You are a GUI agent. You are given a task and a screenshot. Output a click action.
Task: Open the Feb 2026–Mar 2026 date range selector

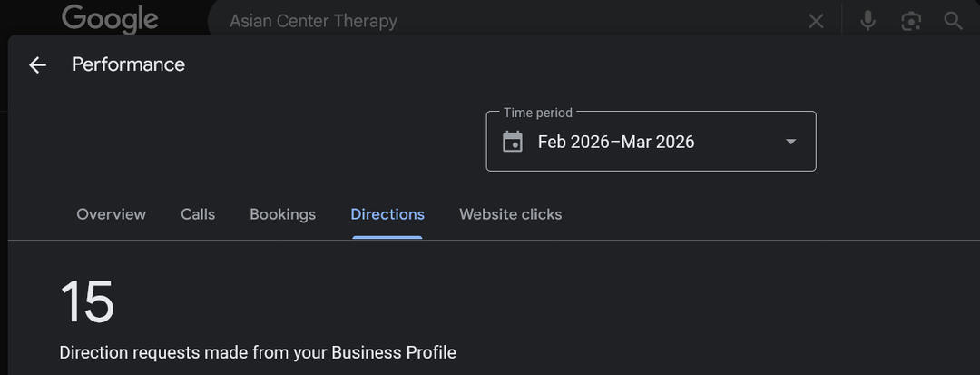[616, 142]
